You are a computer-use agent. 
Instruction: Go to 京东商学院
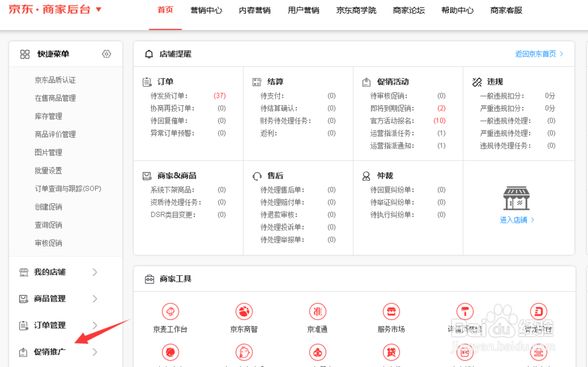356,10
